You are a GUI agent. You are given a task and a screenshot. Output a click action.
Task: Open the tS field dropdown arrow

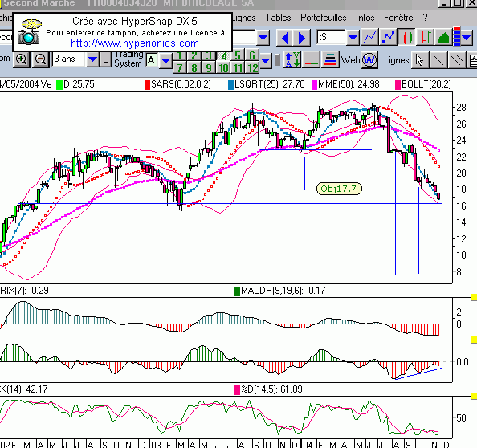tap(353, 38)
